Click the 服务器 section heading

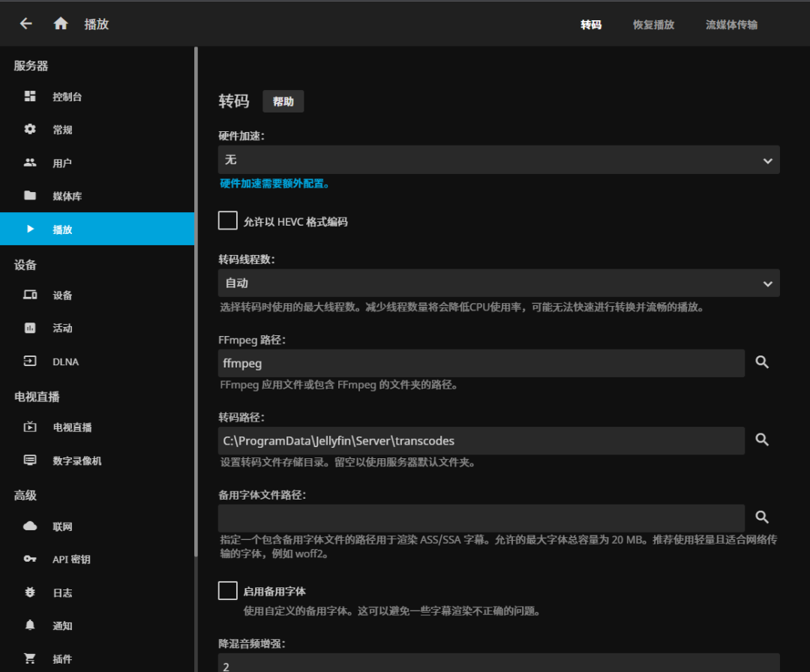(x=31, y=65)
